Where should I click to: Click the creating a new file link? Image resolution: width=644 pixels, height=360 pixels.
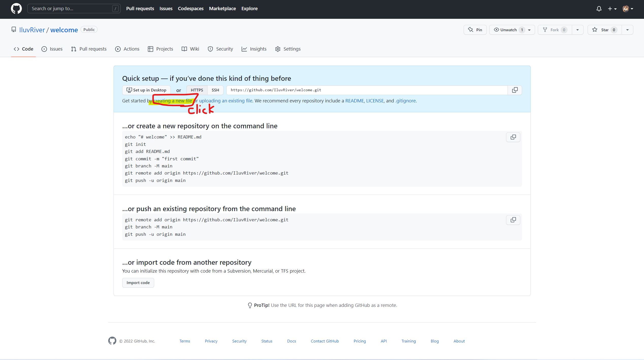click(173, 101)
